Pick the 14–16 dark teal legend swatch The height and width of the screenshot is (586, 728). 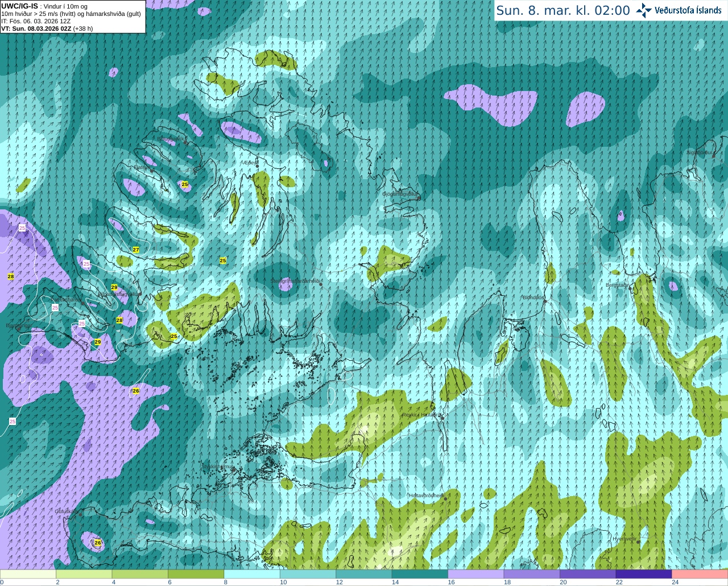click(420, 574)
